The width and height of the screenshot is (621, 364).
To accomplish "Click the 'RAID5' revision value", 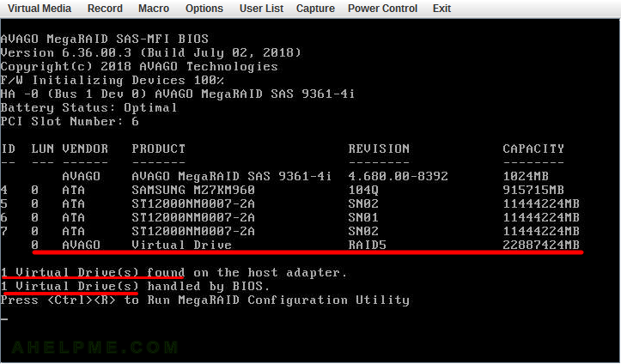I will pyautogui.click(x=367, y=245).
